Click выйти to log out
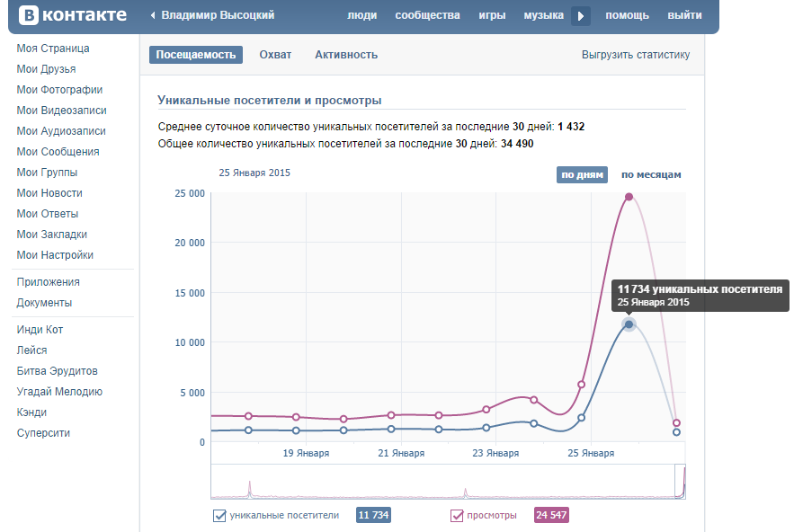Image resolution: width=794 pixels, height=532 pixels. click(684, 15)
